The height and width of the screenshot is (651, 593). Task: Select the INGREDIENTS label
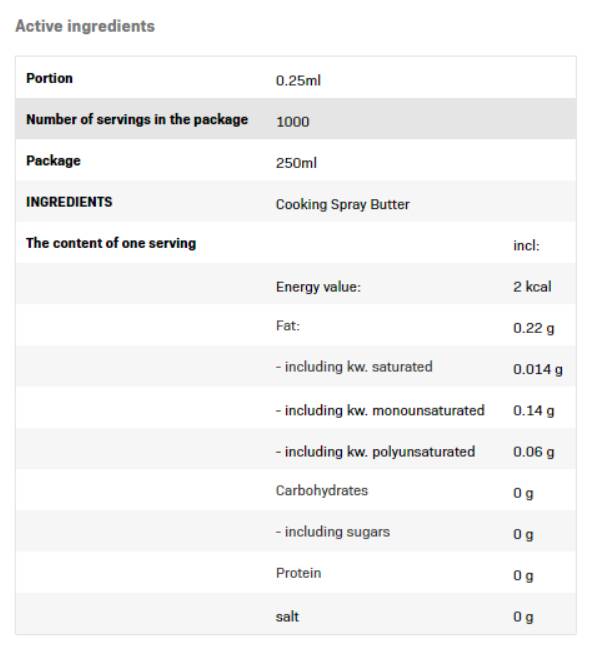69,202
